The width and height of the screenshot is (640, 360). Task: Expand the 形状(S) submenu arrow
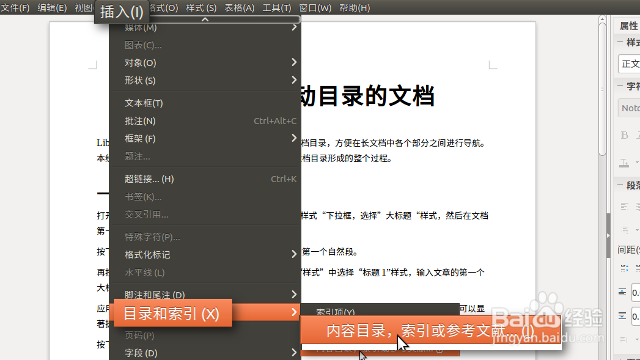[x=294, y=80]
